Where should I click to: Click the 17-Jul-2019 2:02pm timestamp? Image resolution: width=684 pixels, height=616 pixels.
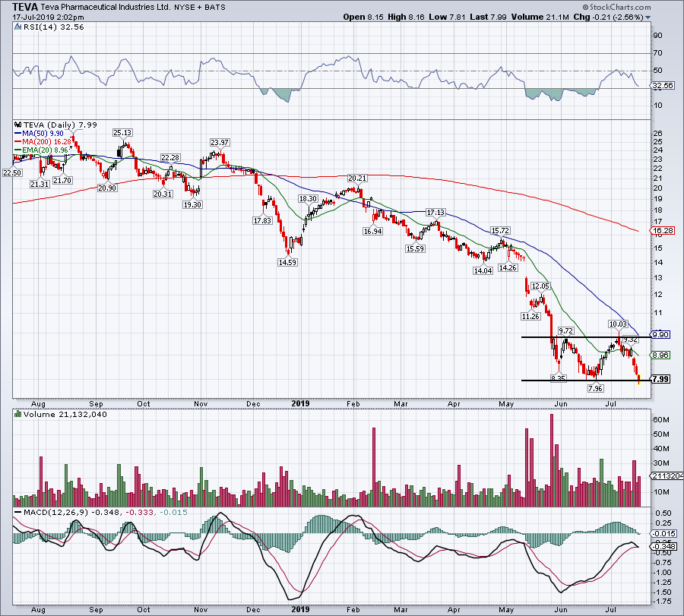pos(48,17)
